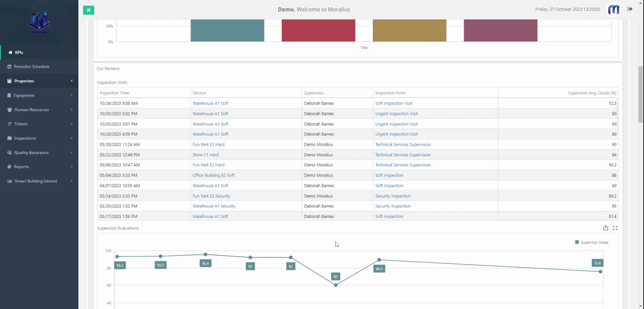
Task: Expand the Properties menu chevron
Action: click(72, 81)
